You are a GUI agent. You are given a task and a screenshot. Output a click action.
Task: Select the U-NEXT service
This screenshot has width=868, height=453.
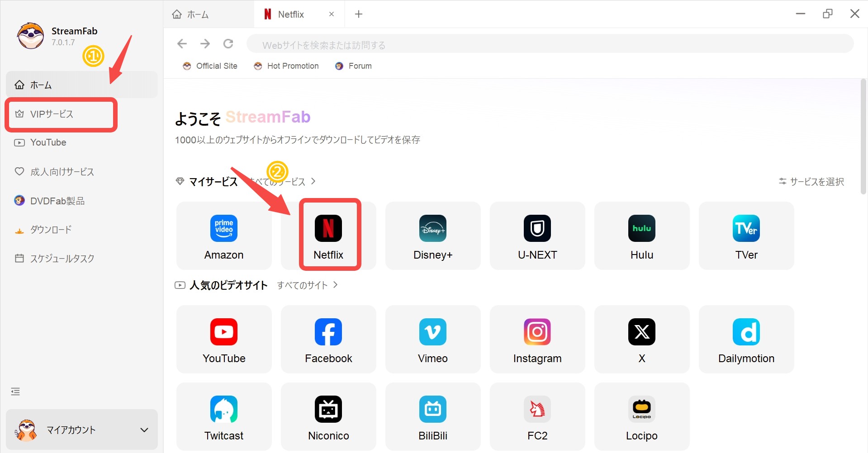pos(537,235)
